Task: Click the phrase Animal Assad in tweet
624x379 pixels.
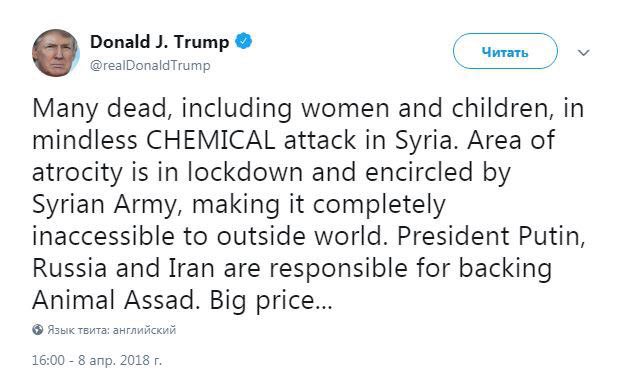Action: click(116, 300)
